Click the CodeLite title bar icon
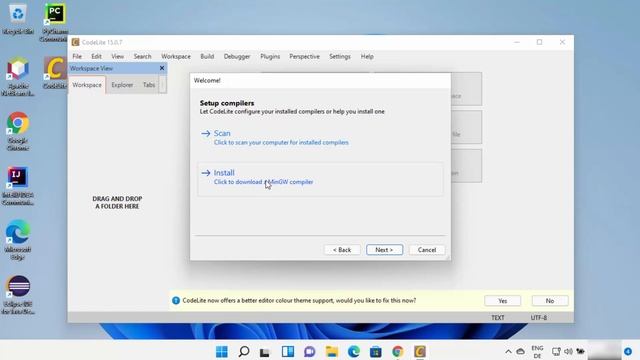 click(x=75, y=42)
